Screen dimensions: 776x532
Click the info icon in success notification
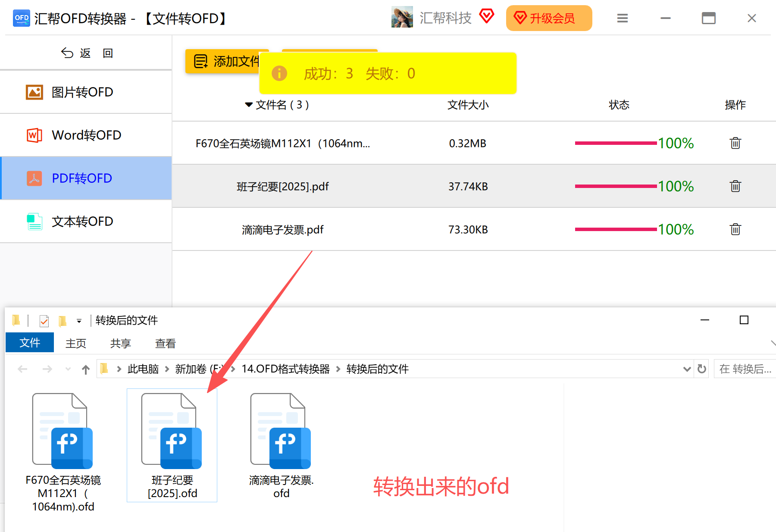[x=279, y=73]
